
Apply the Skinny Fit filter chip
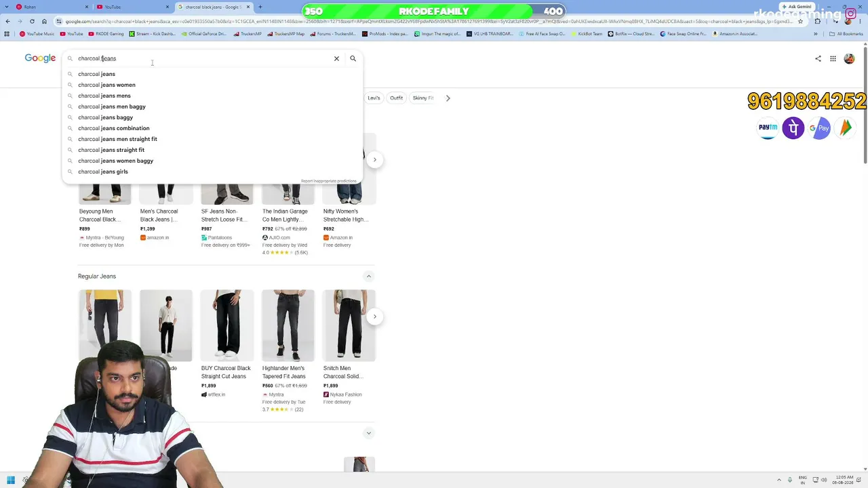pyautogui.click(x=423, y=98)
